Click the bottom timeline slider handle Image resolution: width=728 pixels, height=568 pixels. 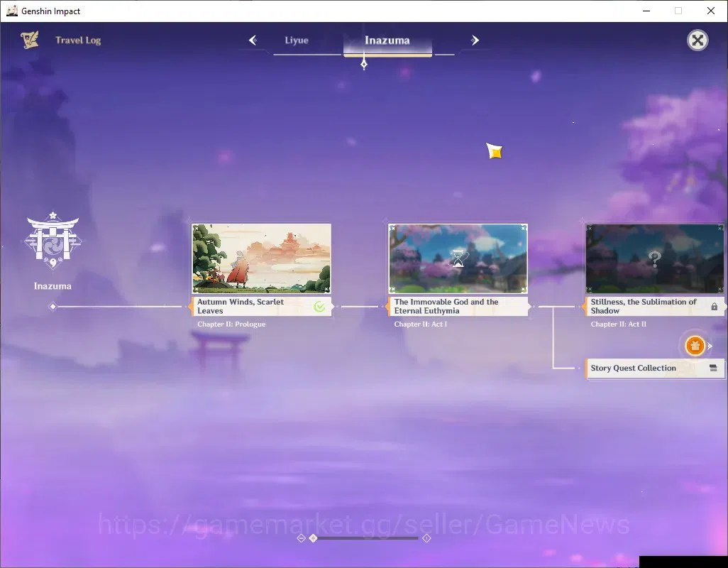click(314, 538)
